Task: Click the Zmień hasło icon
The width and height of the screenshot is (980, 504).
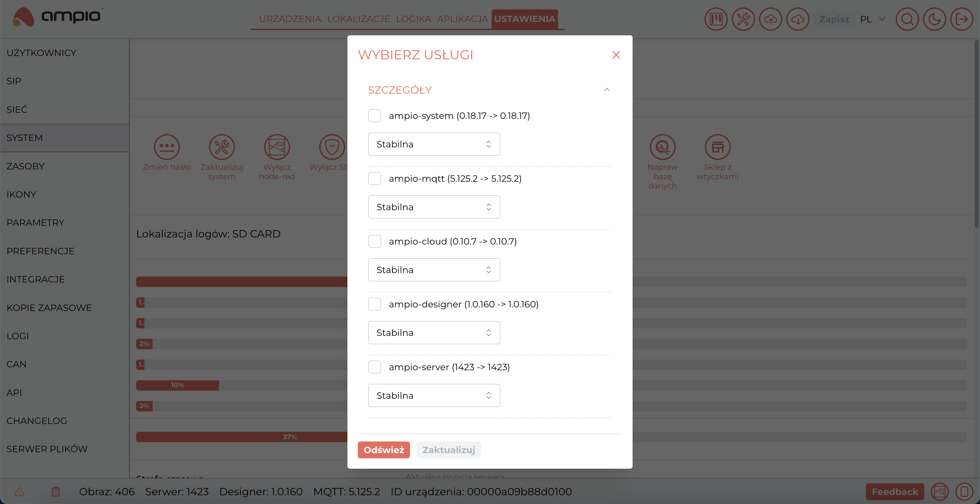Action: (x=167, y=147)
